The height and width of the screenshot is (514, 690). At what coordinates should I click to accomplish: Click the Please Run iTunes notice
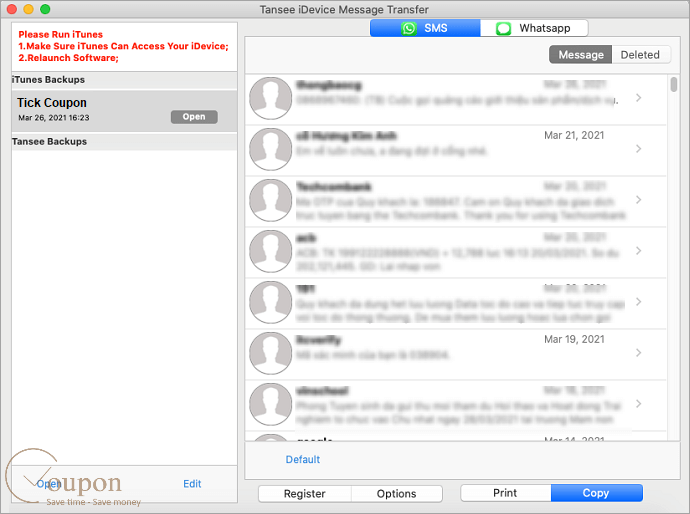tap(124, 46)
